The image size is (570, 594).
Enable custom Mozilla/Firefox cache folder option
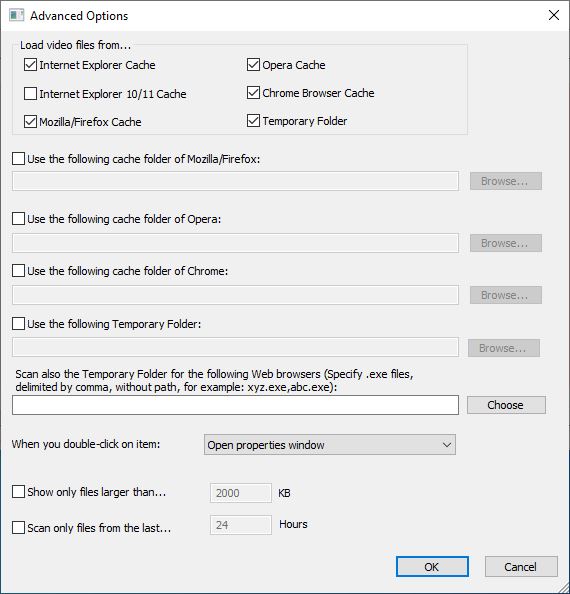19,159
